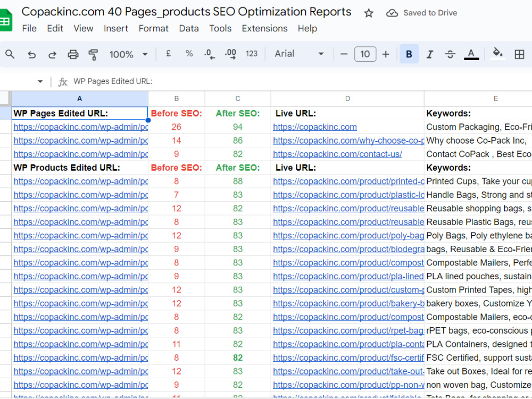Toggle italic formatting
This screenshot has width=532, height=399.
point(429,54)
